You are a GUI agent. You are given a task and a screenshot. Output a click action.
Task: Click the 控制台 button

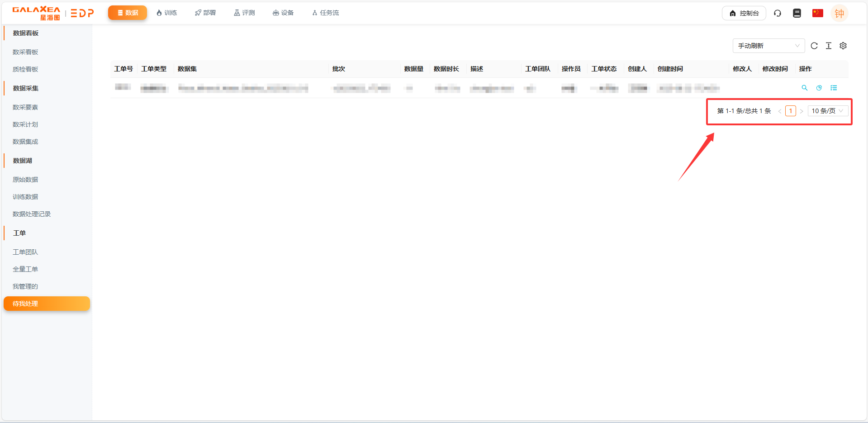tap(744, 13)
